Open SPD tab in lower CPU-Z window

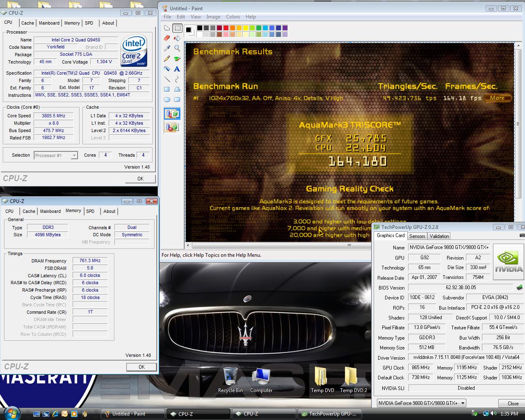(x=90, y=211)
